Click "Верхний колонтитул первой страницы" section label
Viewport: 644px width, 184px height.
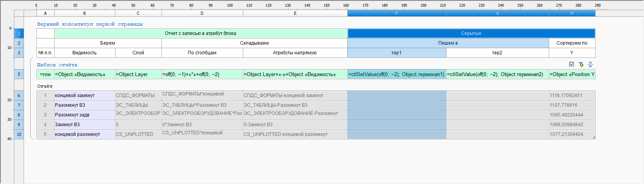click(90, 24)
